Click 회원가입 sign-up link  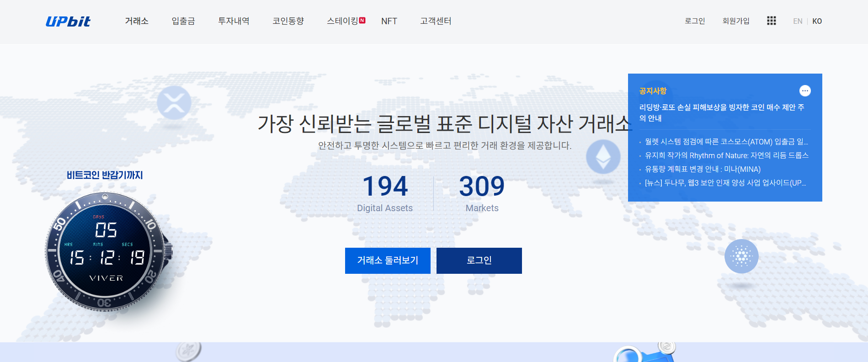pos(736,21)
